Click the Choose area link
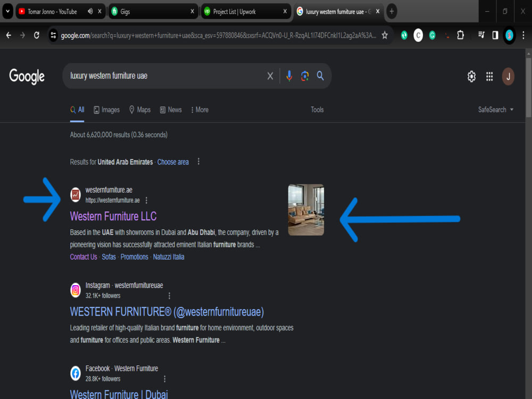Screen dimensions: 532x399 point(173,162)
